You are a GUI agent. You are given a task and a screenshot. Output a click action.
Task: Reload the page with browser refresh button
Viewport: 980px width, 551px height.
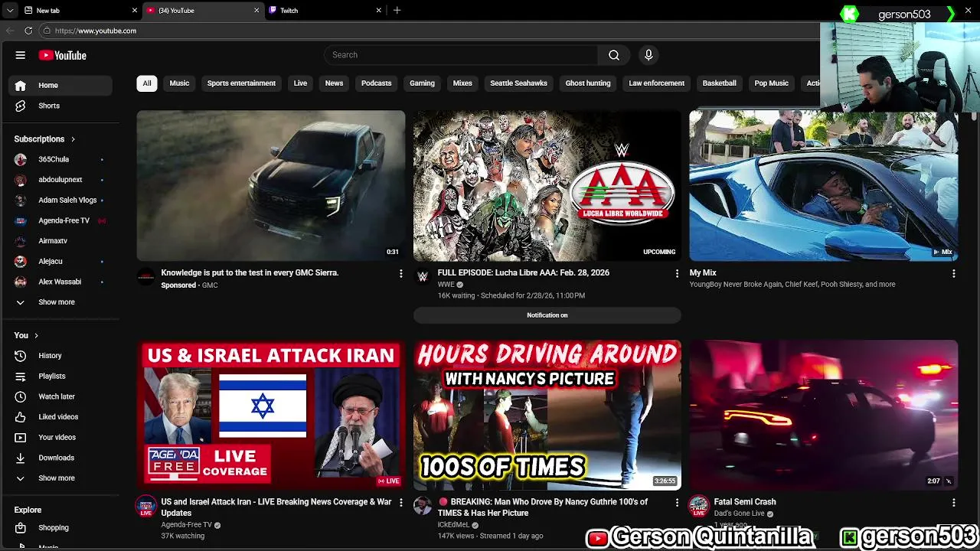tap(28, 31)
